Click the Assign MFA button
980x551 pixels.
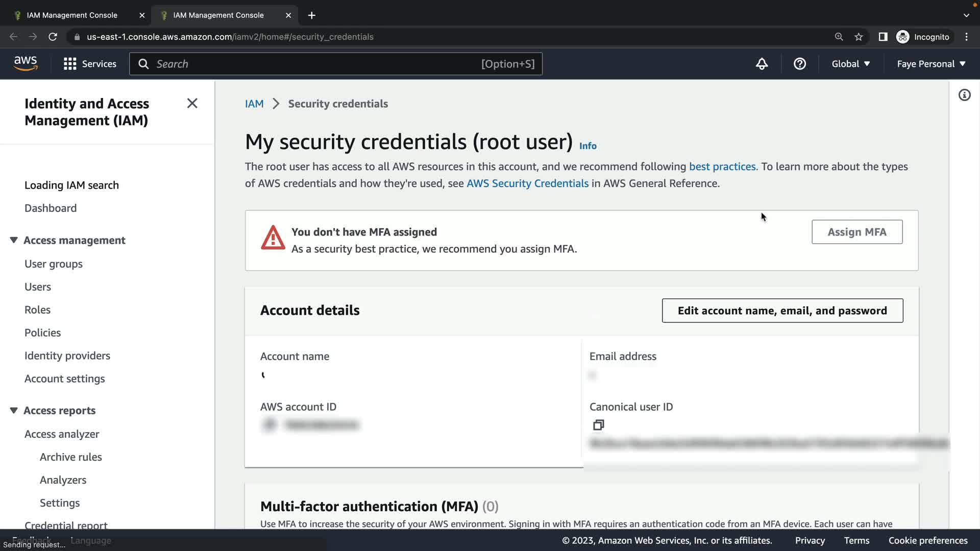click(856, 232)
